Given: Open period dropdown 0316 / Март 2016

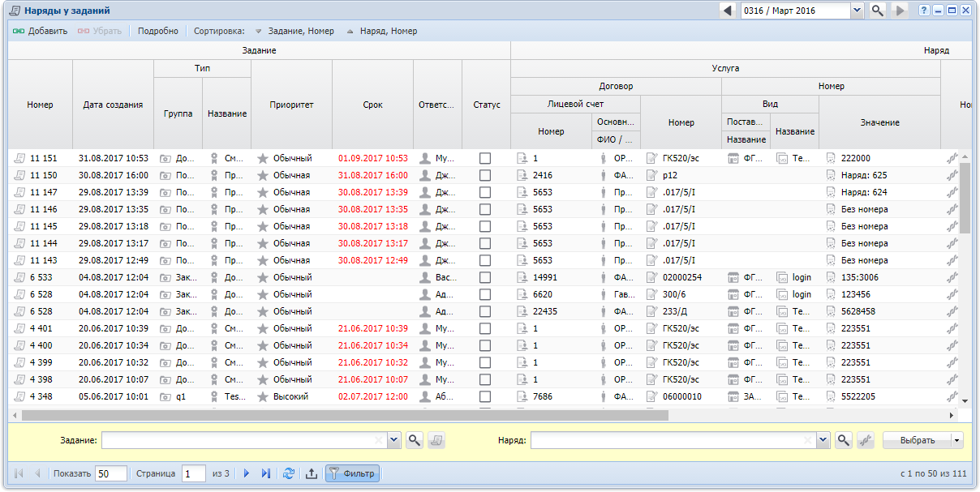Looking at the screenshot, I should click(857, 11).
